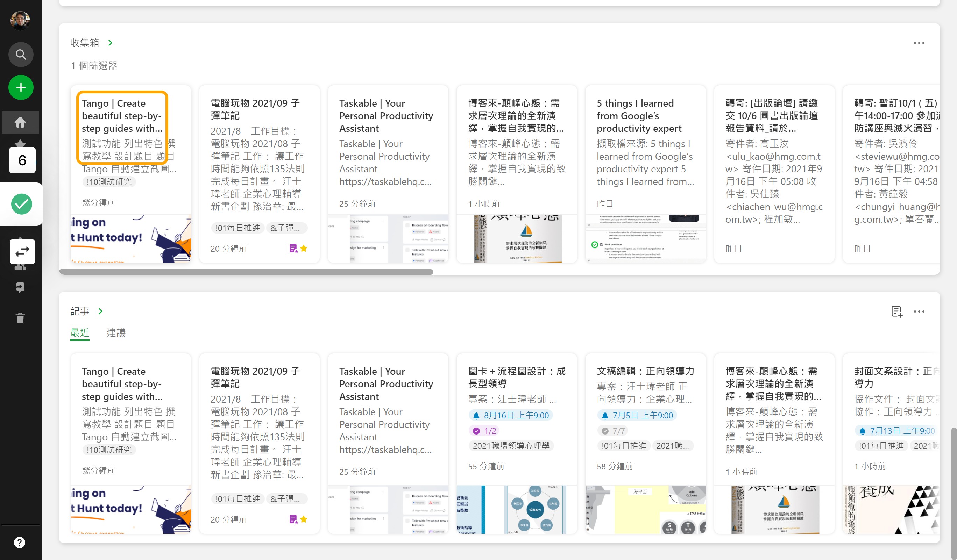Click star on 收集箱 電腦玩物 2021/09 card
This screenshot has width=957, height=560.
(x=303, y=249)
